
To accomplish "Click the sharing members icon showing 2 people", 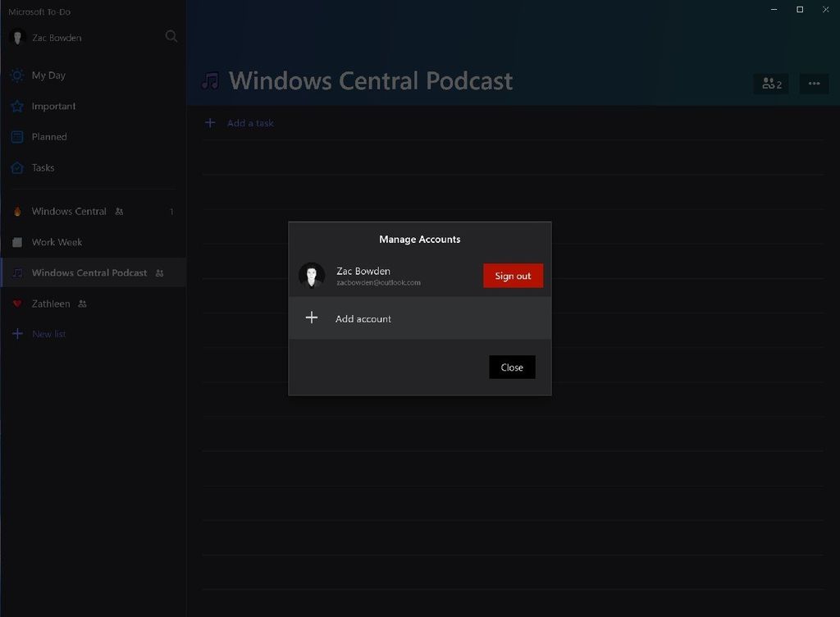I will click(x=770, y=83).
